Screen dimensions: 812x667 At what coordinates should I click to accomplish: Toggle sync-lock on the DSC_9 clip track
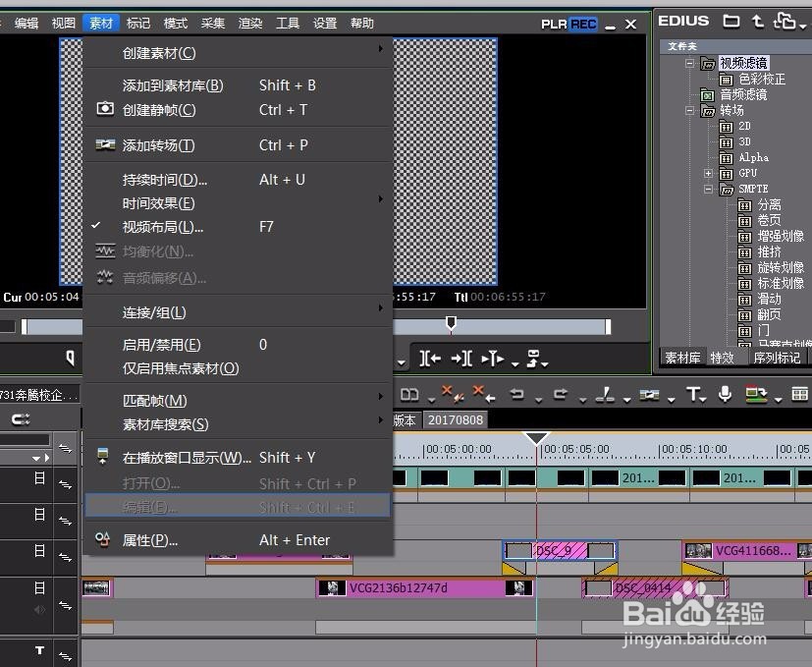65,557
